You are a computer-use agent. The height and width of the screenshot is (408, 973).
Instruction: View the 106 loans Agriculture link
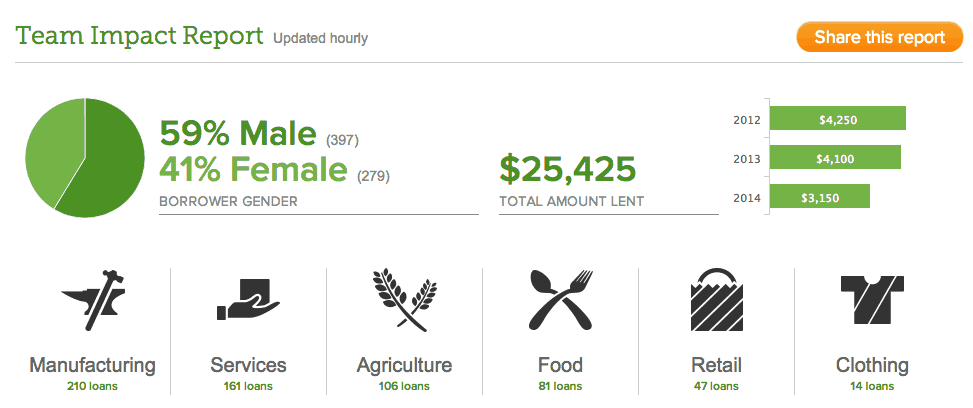pyautogui.click(x=404, y=386)
